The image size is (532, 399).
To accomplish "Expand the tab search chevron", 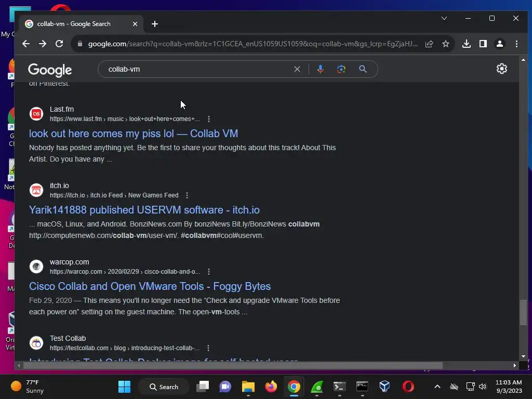I will [444, 18].
